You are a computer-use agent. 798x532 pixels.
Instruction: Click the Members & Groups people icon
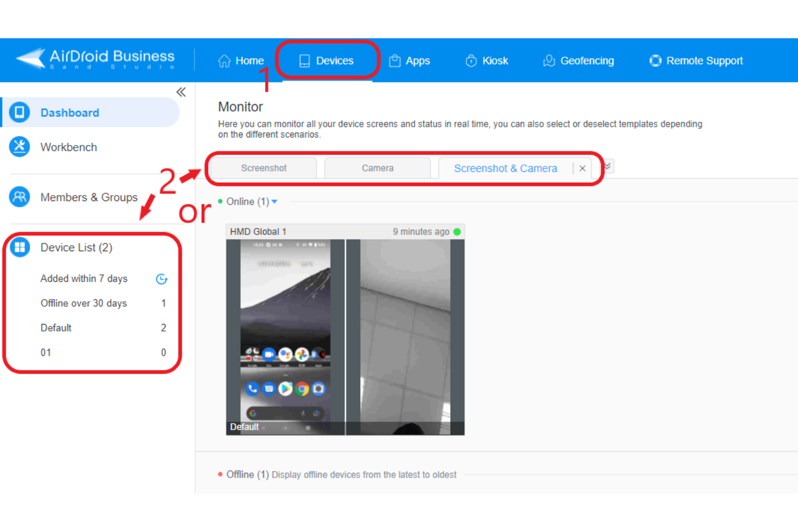click(19, 197)
